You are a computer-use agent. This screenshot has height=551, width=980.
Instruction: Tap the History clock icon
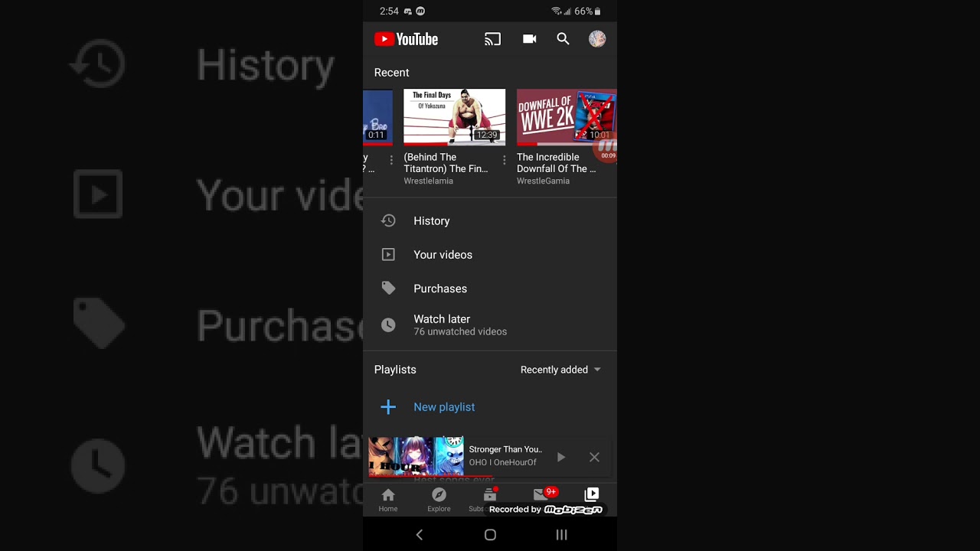[388, 220]
